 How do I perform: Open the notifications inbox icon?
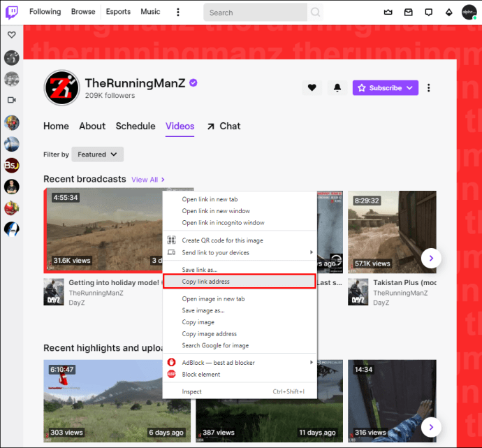[x=408, y=13]
